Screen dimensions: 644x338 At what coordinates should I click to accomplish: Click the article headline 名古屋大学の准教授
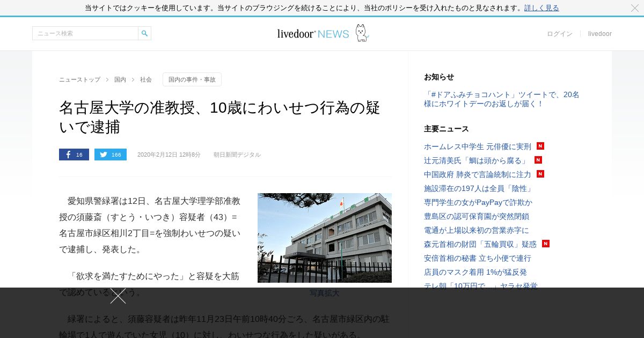coord(219,117)
